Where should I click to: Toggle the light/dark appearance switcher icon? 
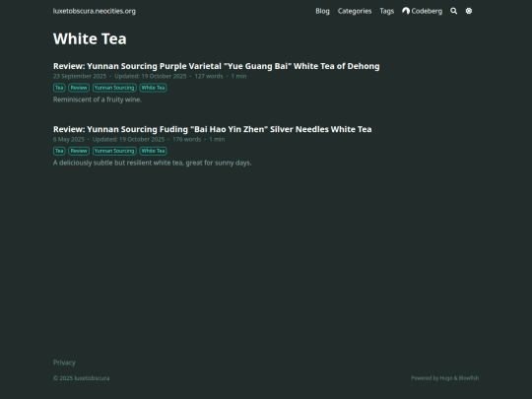(x=469, y=11)
